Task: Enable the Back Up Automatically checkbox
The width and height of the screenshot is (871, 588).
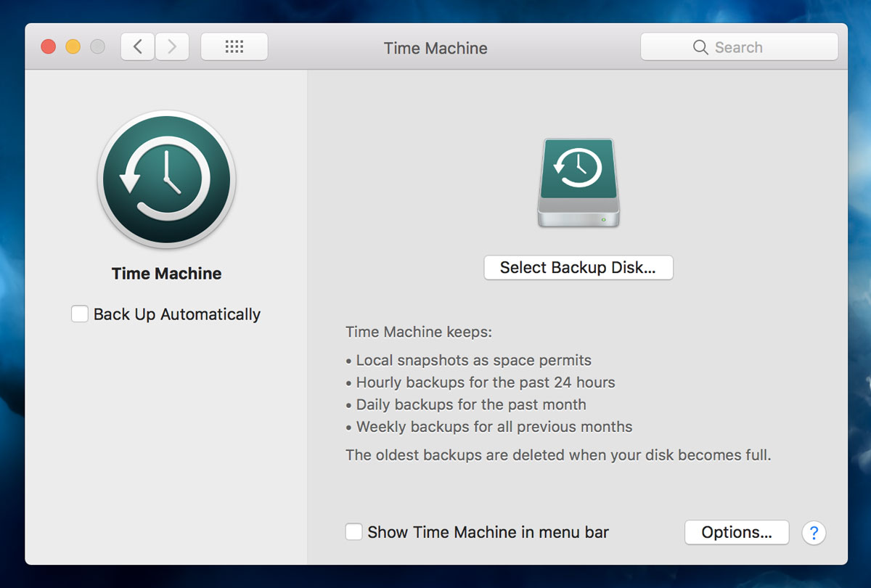Action: 79,314
